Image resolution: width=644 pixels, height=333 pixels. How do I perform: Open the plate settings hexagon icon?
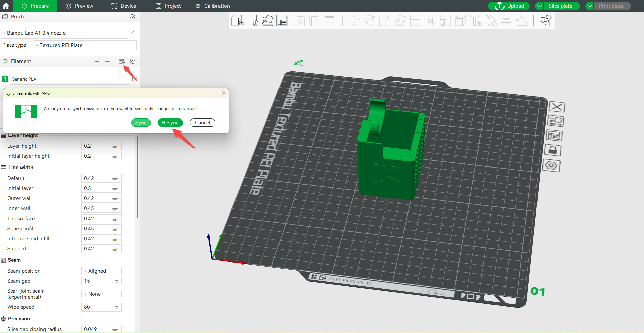click(x=551, y=165)
